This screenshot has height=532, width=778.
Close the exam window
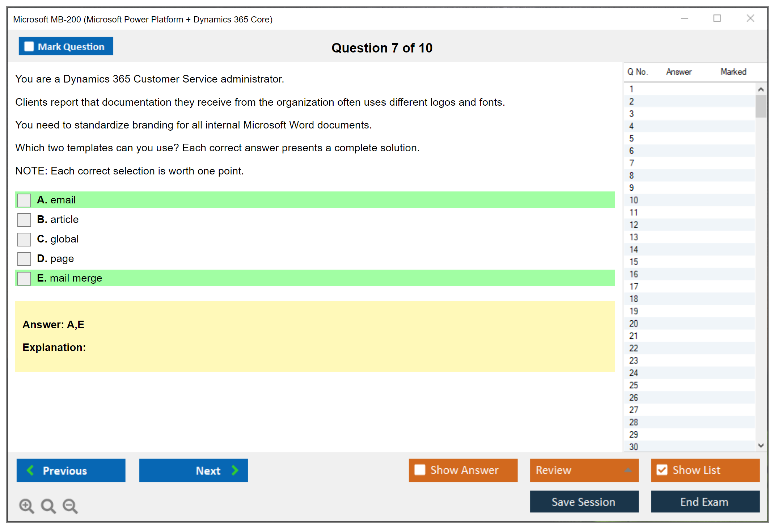point(750,18)
